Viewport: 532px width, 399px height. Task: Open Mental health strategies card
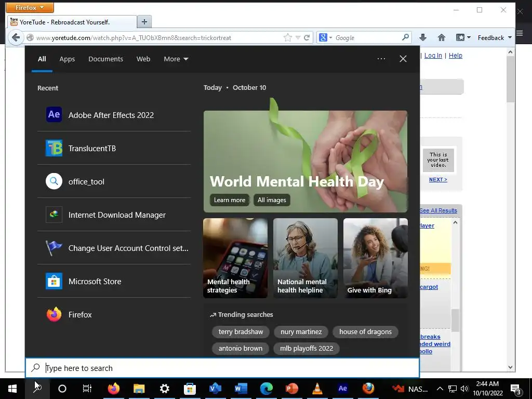pyautogui.click(x=235, y=258)
